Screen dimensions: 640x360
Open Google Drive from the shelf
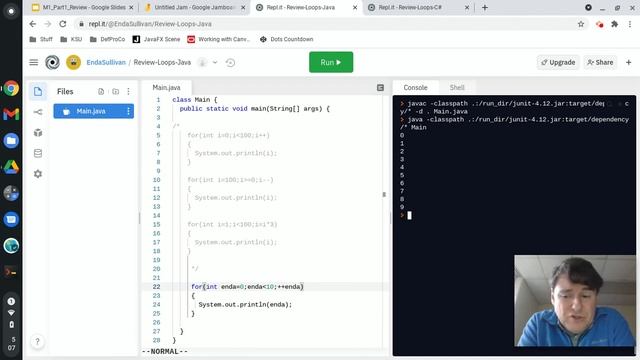11,167
